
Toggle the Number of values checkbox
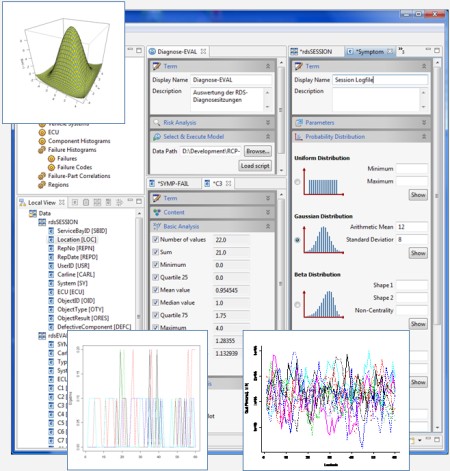coord(155,239)
